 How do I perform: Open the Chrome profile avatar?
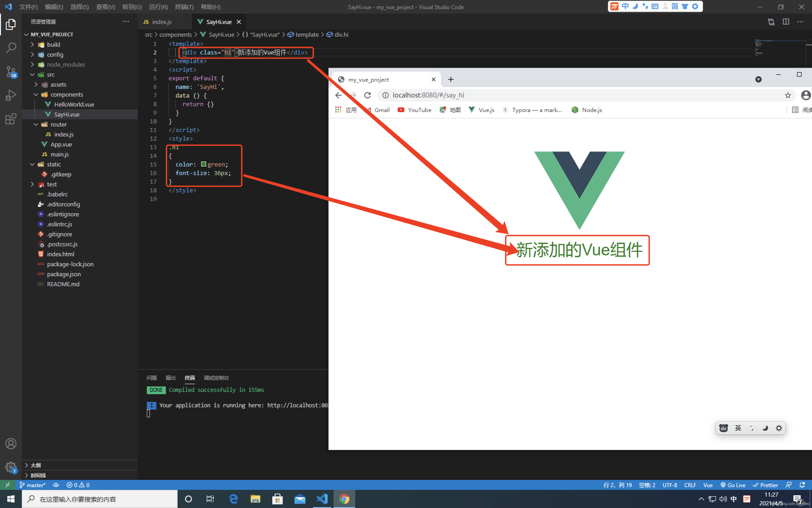point(806,95)
